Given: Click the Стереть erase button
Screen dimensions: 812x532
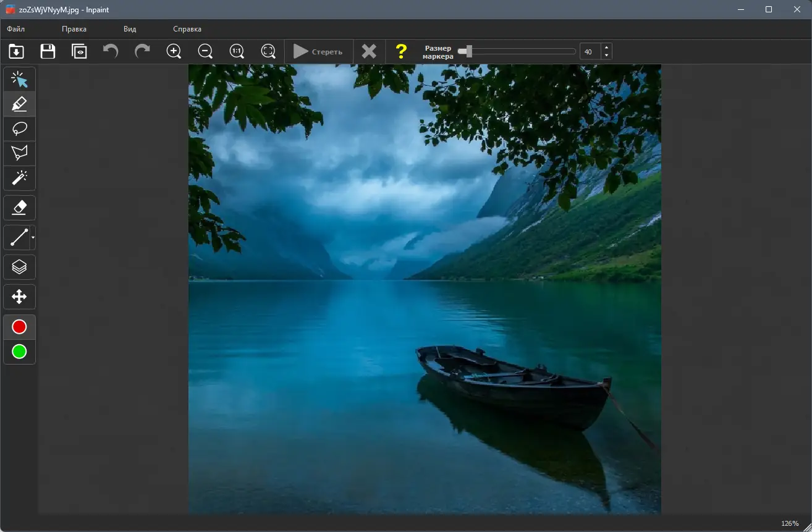Looking at the screenshot, I should [318, 52].
